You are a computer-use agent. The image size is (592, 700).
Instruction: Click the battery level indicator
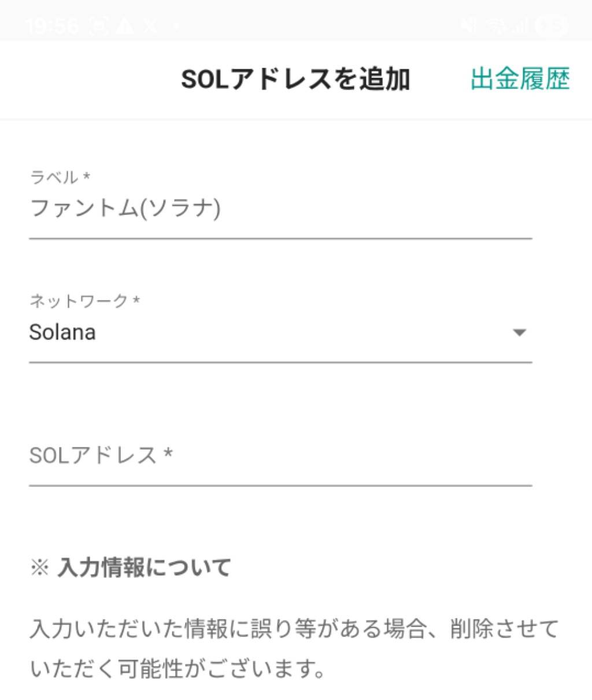[551, 26]
